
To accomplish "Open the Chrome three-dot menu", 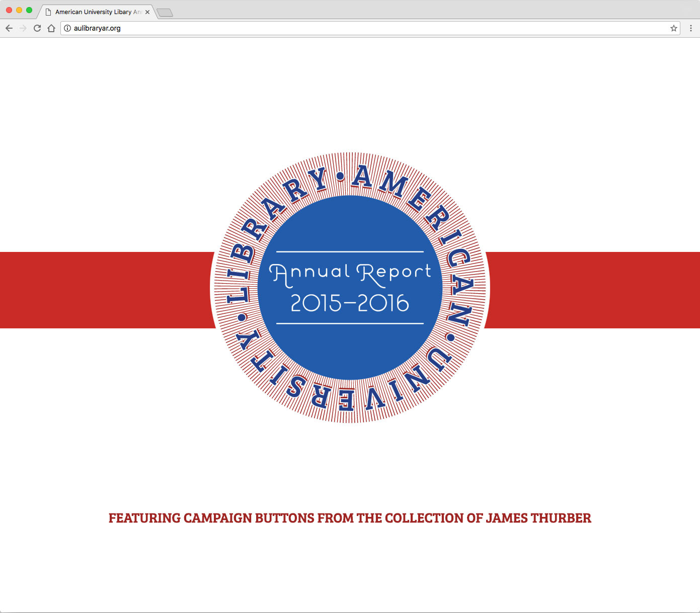I will click(x=691, y=28).
